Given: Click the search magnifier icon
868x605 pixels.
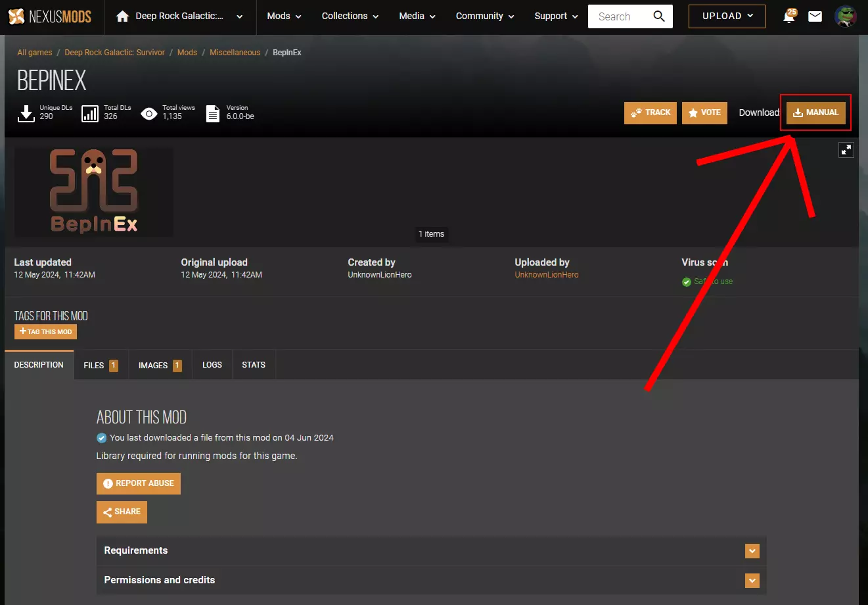Looking at the screenshot, I should tap(659, 16).
